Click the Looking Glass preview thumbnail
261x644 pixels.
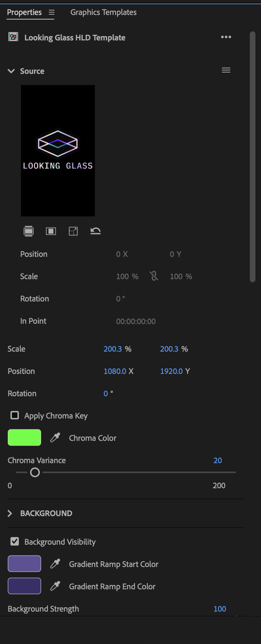coord(58,151)
